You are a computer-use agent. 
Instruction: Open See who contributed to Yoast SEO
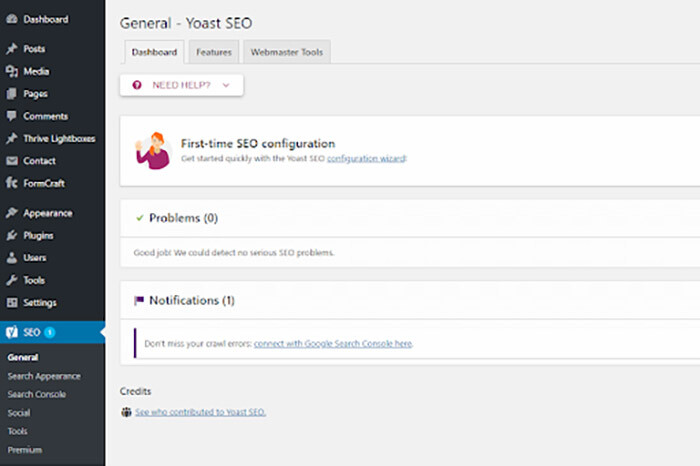pos(200,412)
